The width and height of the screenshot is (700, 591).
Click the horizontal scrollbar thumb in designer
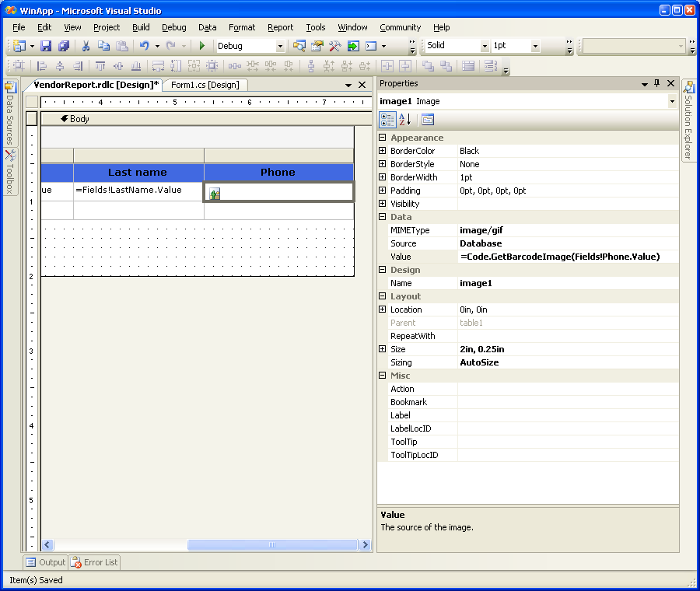pyautogui.click(x=272, y=545)
